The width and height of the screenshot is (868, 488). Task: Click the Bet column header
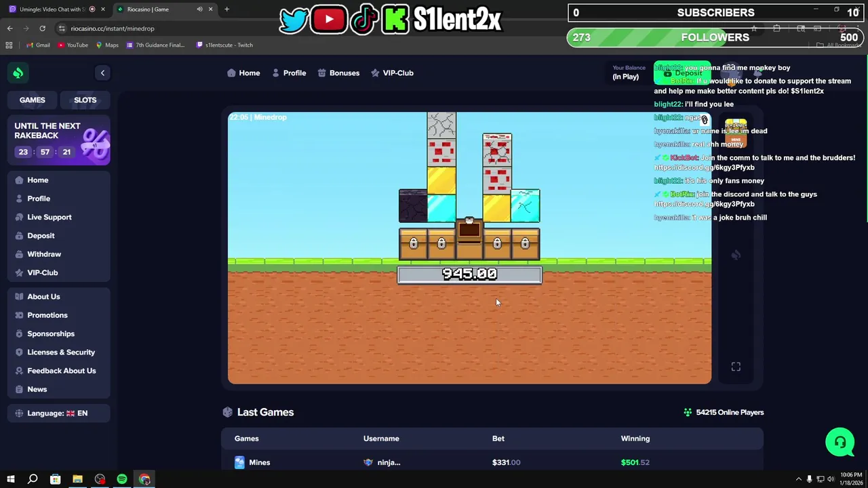pyautogui.click(x=498, y=439)
